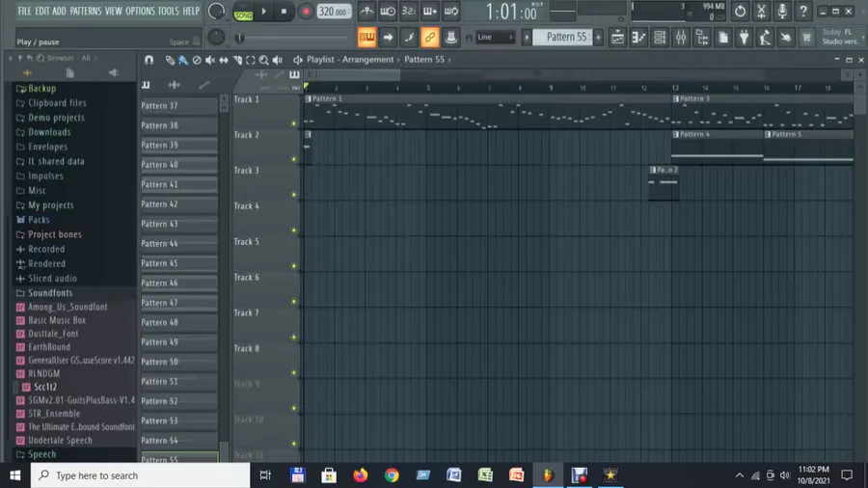Select the Slip tool in playlist
The width and height of the screenshot is (868, 488).
click(224, 60)
